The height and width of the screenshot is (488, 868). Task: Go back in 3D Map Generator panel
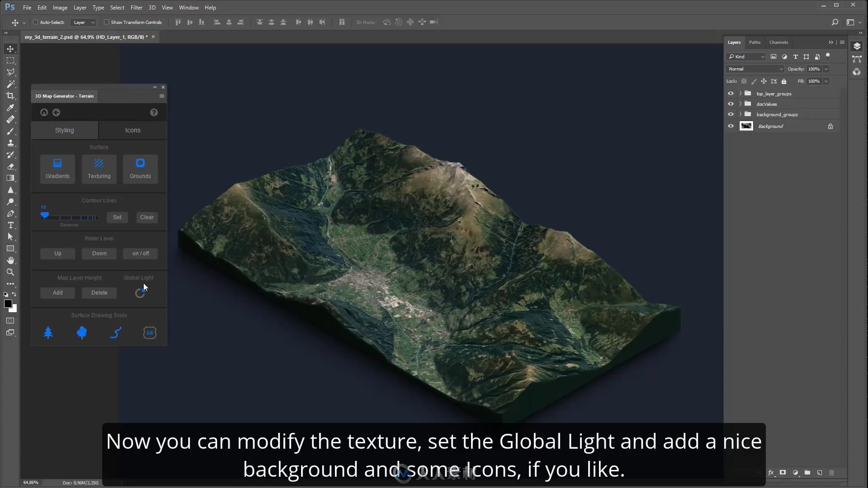click(57, 113)
